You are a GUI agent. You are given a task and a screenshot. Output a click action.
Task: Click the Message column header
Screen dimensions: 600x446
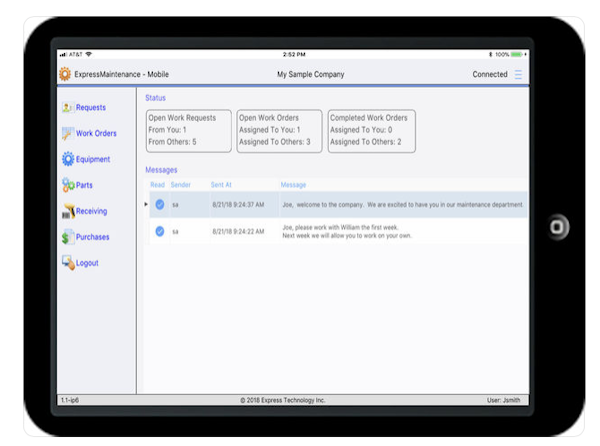293,185
